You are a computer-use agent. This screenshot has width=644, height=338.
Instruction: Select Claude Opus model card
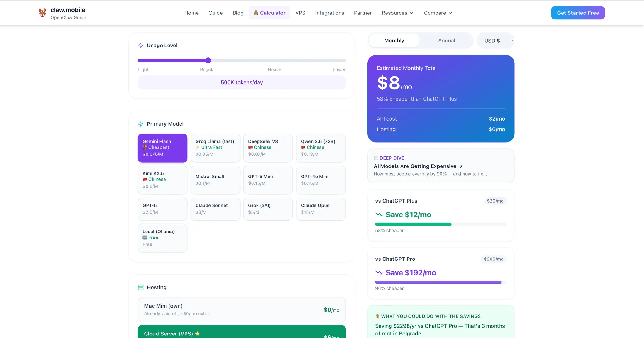[x=321, y=209]
